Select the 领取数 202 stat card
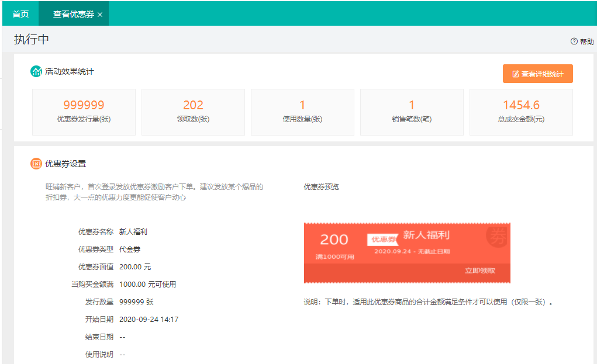 192,112
